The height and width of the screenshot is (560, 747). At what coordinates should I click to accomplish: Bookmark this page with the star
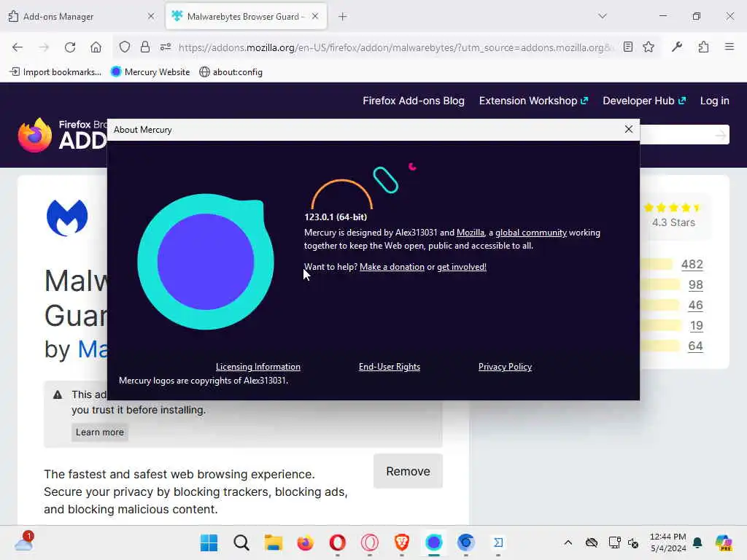(649, 47)
